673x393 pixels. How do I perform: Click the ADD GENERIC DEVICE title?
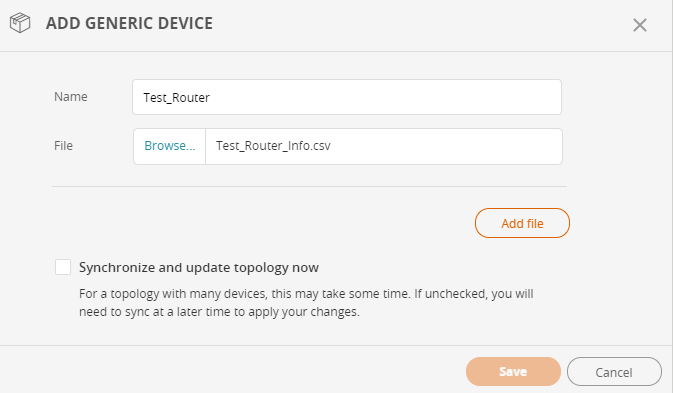[129, 23]
